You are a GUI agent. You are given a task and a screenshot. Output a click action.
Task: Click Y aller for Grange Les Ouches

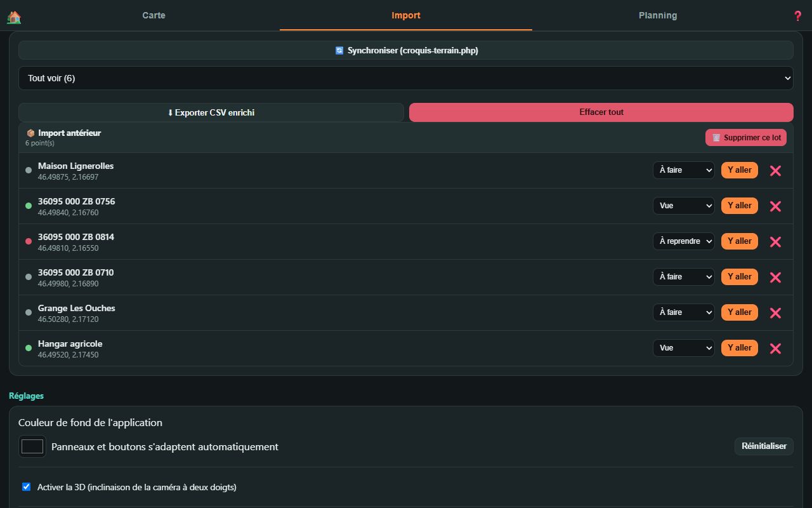point(740,312)
